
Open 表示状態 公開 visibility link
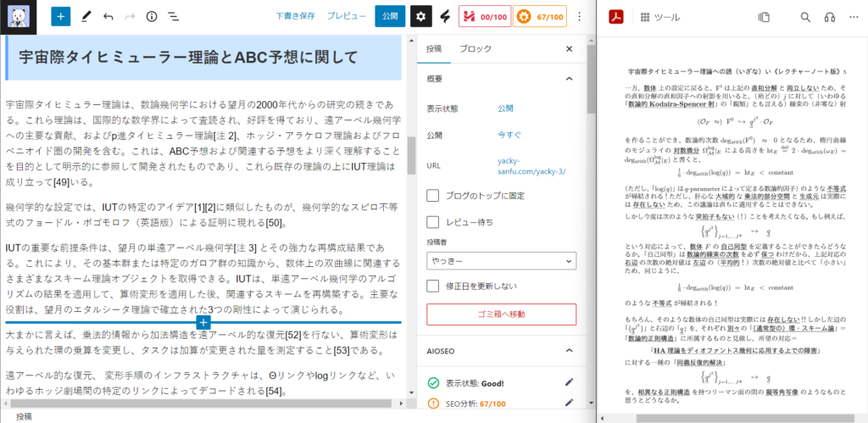pos(505,109)
